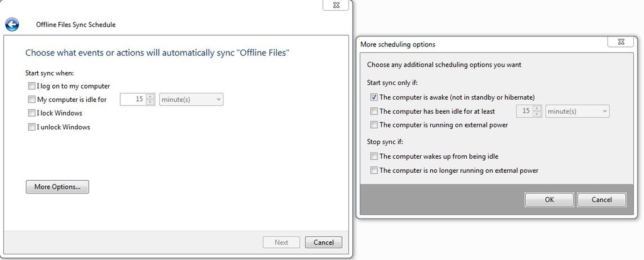Click the blue back arrow button

12,24
